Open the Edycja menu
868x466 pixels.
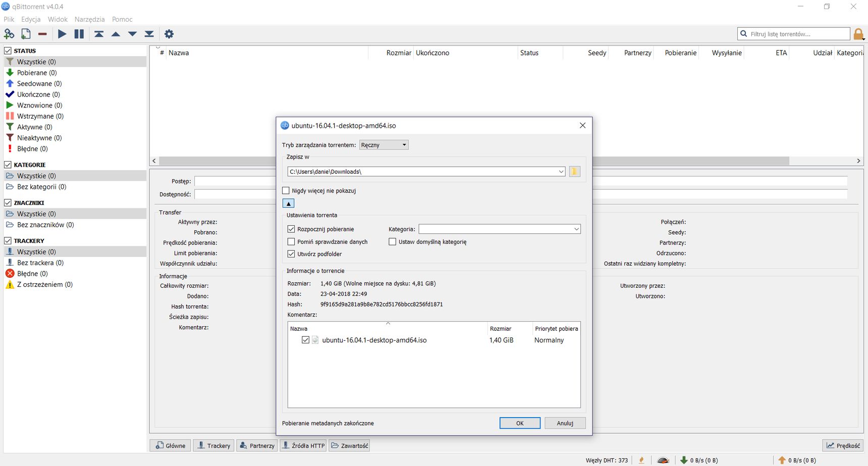(31, 19)
